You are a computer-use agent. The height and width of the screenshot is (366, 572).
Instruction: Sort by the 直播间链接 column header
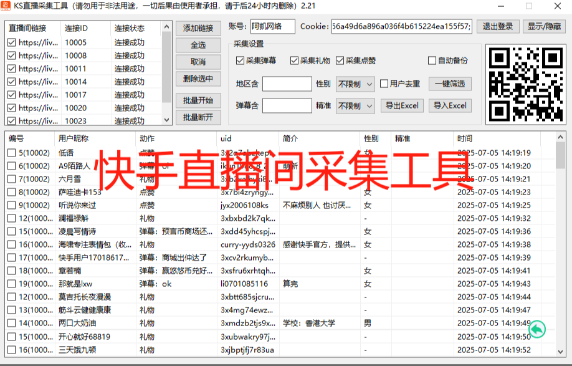pyautogui.click(x=33, y=28)
